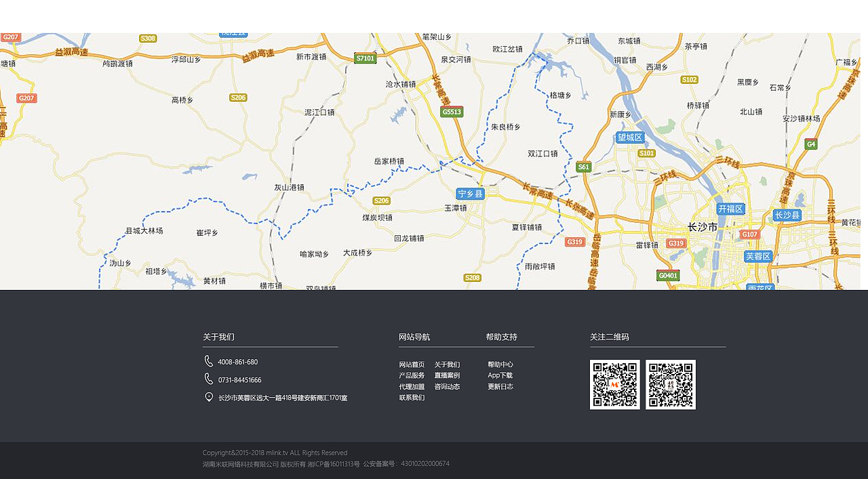Click the S308 road shield on the map
The width and height of the screenshot is (868, 479).
tap(148, 39)
